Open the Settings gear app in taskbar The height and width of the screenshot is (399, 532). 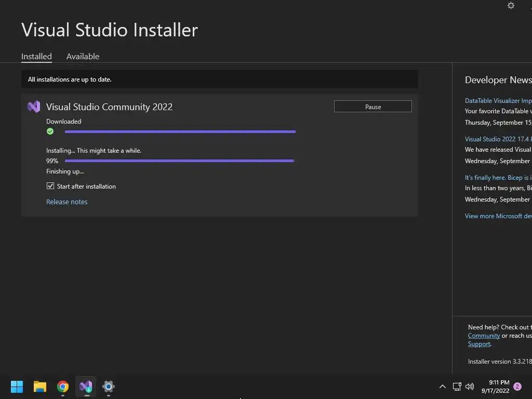click(109, 387)
